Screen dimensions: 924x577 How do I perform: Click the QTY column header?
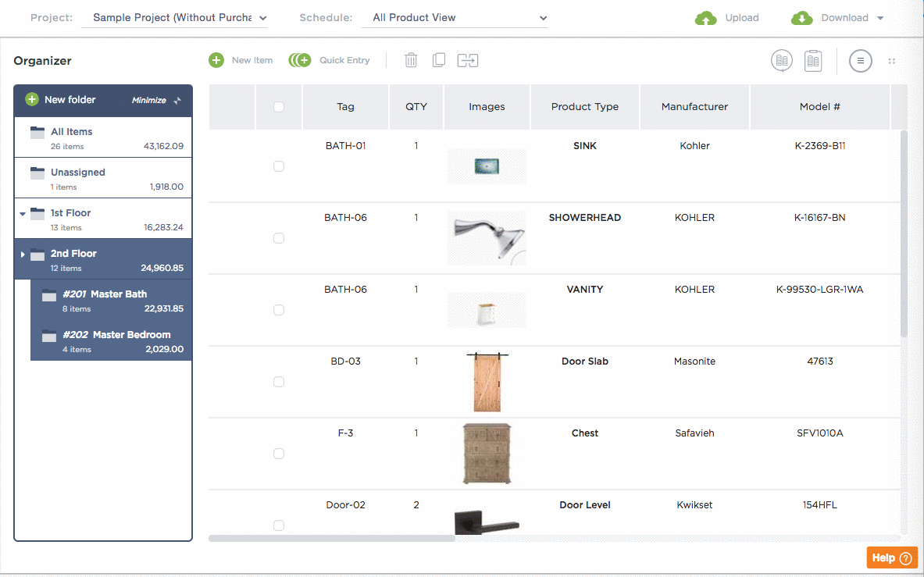click(x=416, y=106)
